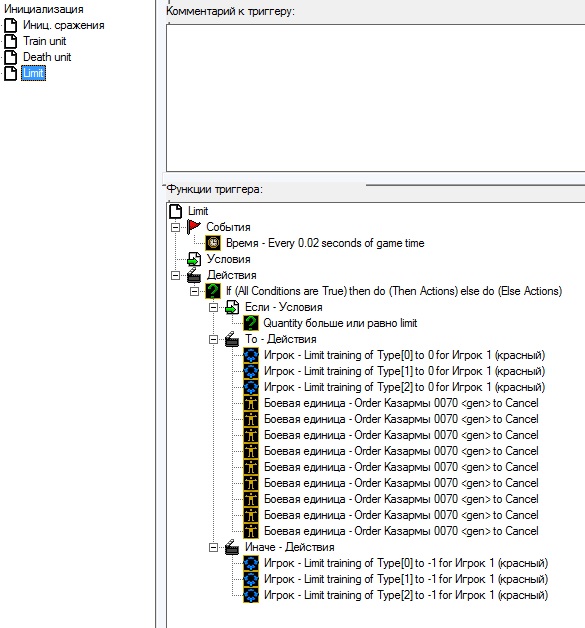
Task: Select Limit training of Type[2] to -1 action
Action: click(406, 595)
